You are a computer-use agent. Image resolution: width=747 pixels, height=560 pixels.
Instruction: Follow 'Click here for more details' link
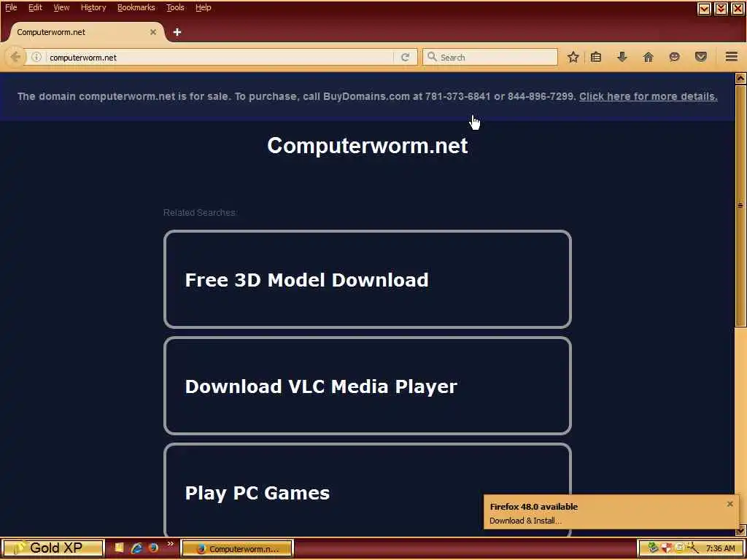click(649, 96)
